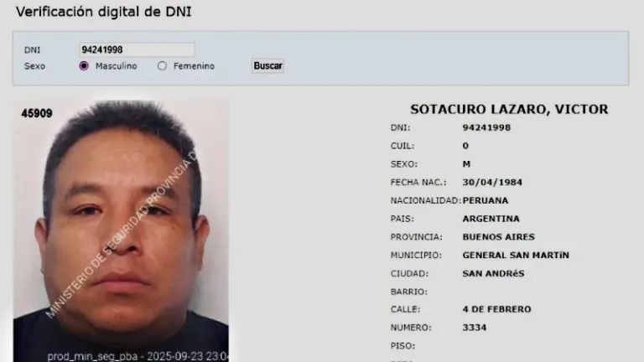Image resolution: width=644 pixels, height=362 pixels.
Task: Select the Masculino radio button
Action: pos(84,65)
